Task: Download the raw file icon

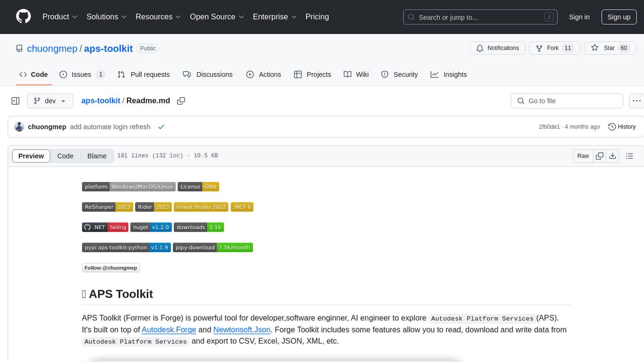Action: [x=613, y=156]
